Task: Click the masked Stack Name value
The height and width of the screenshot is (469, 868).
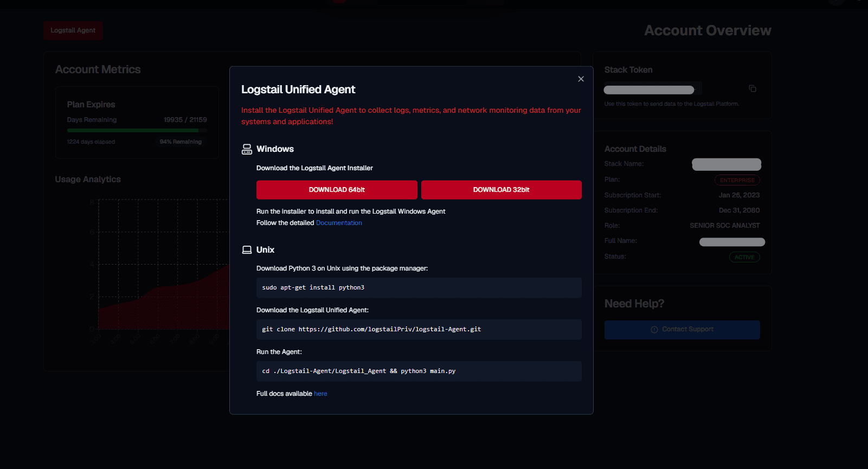Action: (x=726, y=164)
